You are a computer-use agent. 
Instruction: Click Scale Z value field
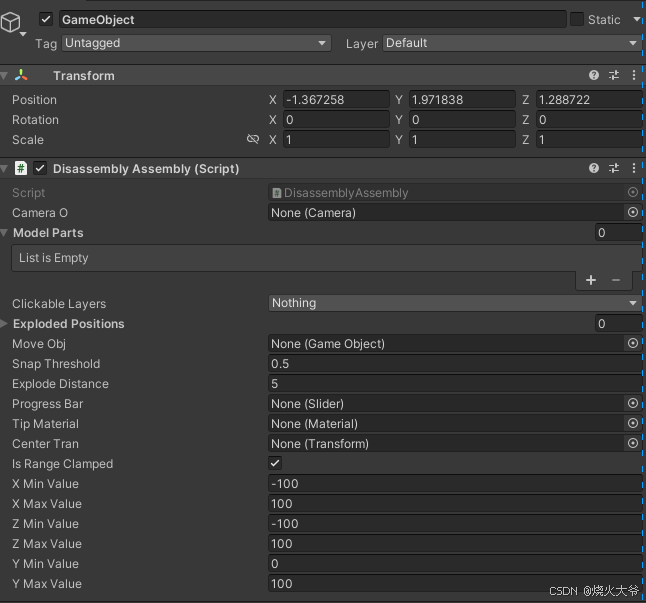[x=589, y=140]
